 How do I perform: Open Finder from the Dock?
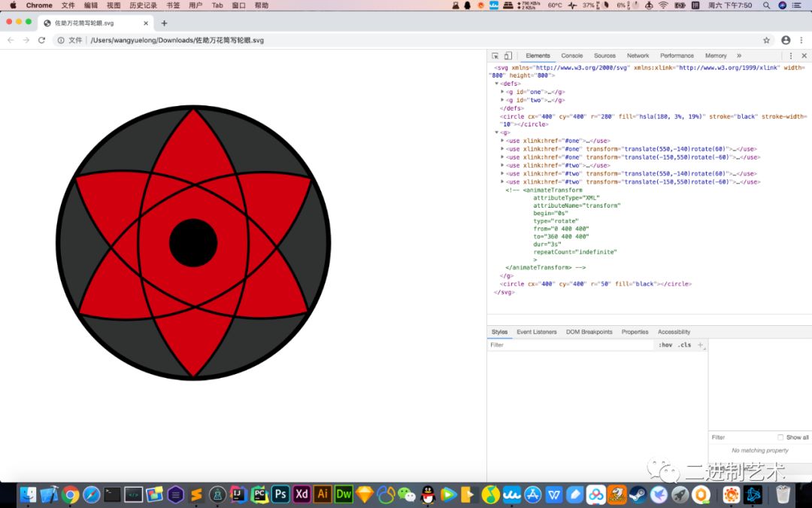[28, 494]
